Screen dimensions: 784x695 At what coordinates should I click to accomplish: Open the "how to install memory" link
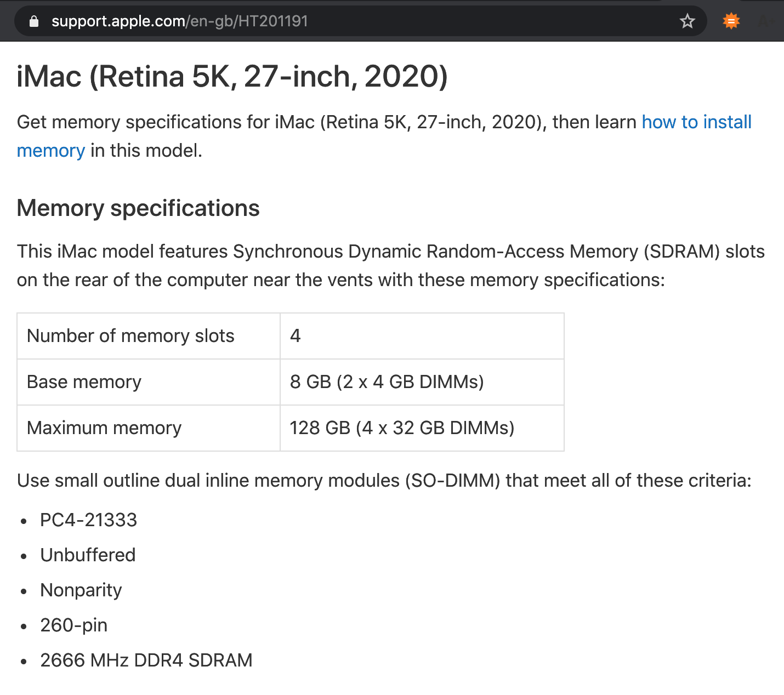point(696,122)
